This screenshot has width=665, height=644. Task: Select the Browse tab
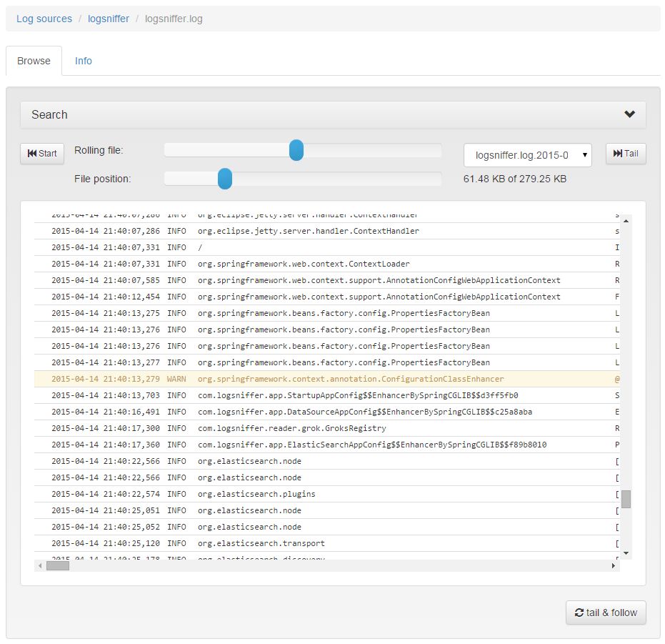click(34, 61)
